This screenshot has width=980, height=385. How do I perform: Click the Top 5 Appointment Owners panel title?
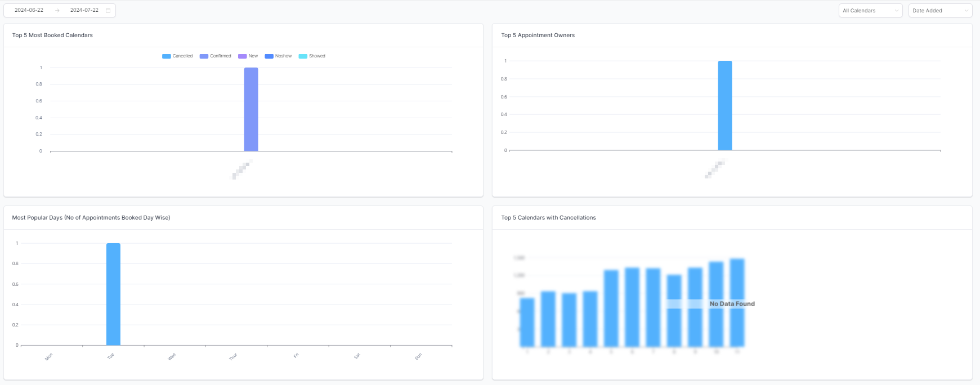pyautogui.click(x=538, y=35)
